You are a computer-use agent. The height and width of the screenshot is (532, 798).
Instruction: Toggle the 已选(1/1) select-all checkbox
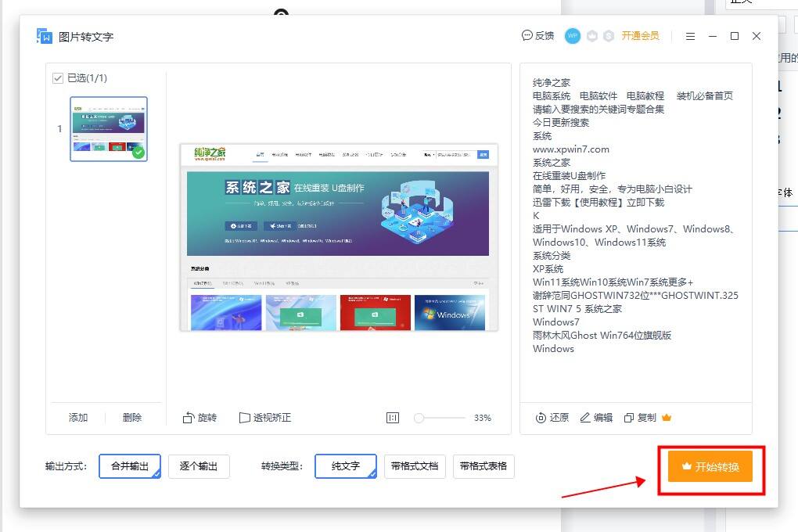[x=58, y=78]
